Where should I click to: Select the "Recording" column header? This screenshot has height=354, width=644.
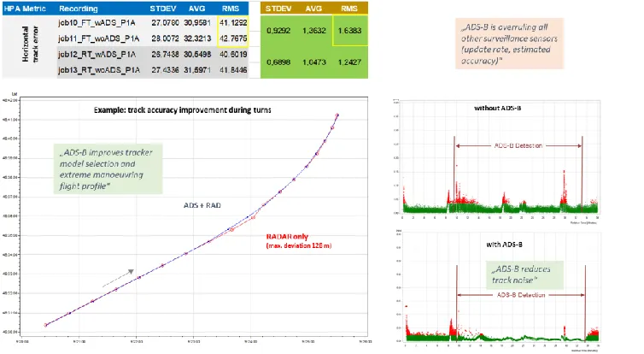click(79, 9)
